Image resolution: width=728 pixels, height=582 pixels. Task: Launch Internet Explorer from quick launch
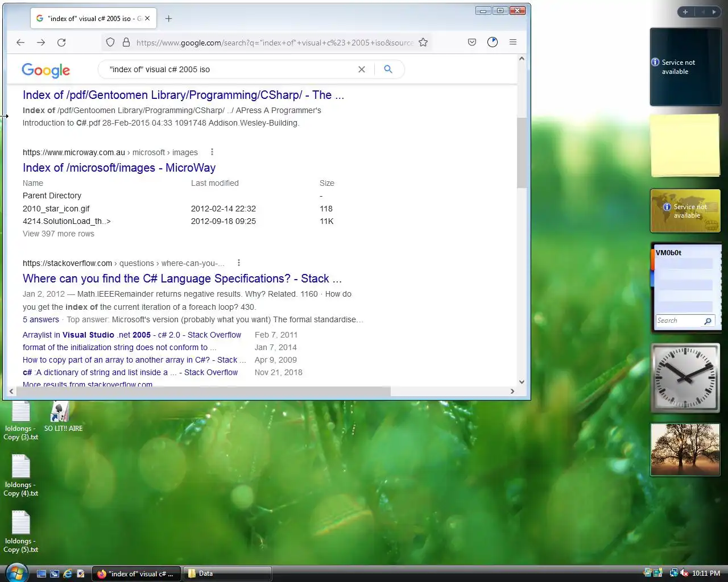[x=68, y=573]
